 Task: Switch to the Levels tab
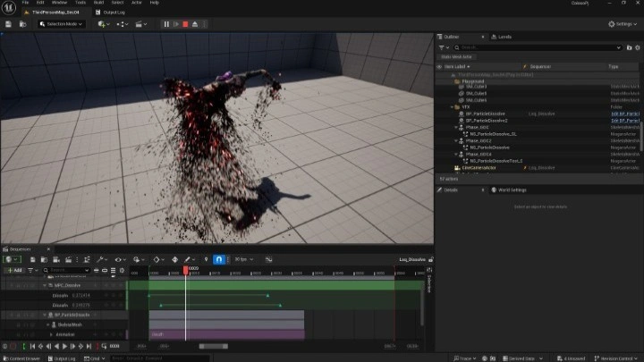[503, 37]
